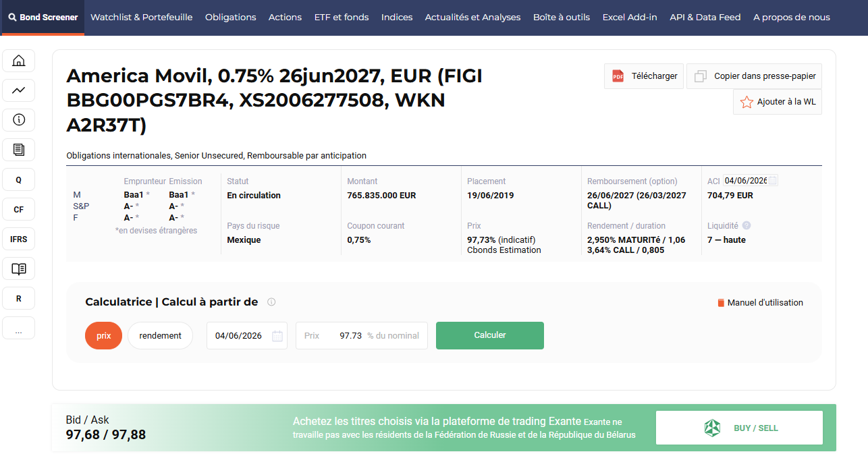Open the Indices menu
Image resolution: width=868 pixels, height=456 pixels.
click(x=397, y=18)
